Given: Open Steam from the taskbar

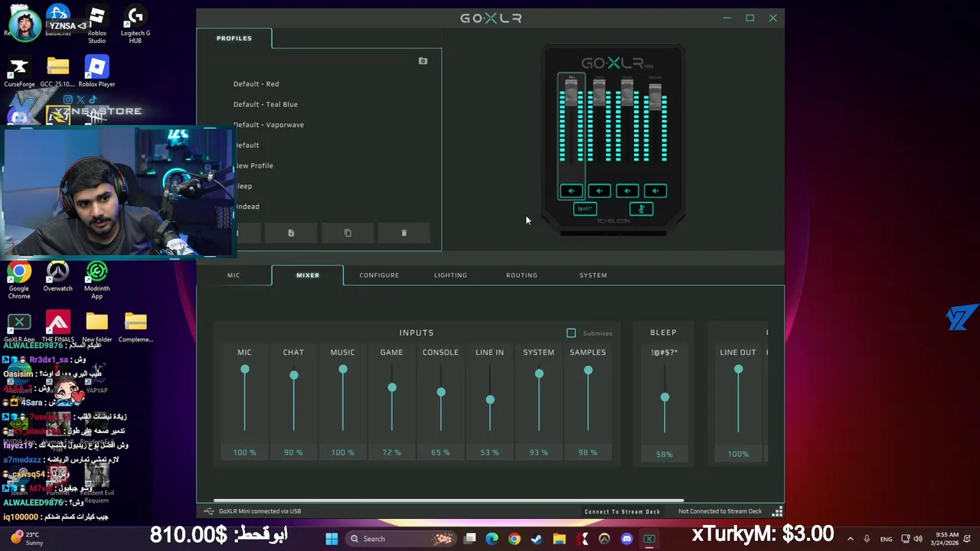Looking at the screenshot, I should coord(537,539).
